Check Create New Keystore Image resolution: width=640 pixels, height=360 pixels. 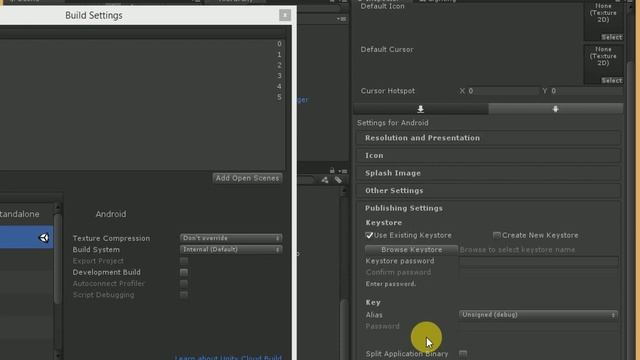(496, 235)
